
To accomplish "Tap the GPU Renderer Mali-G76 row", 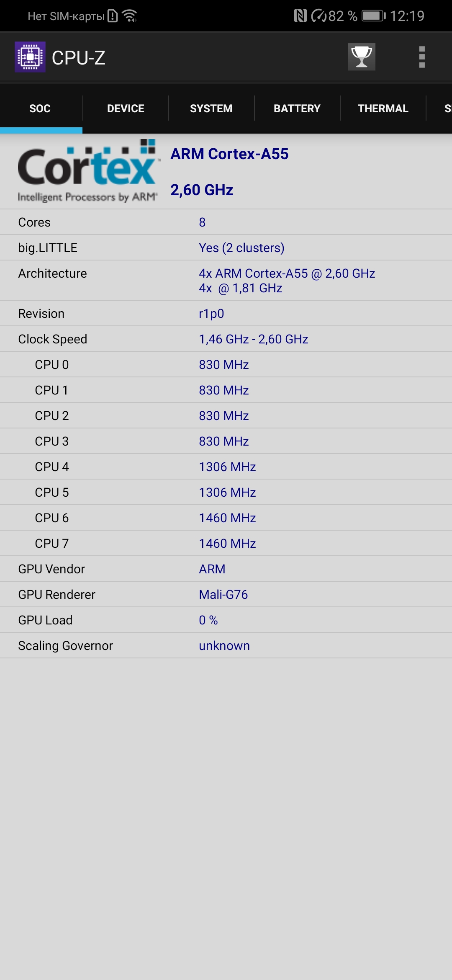I will tap(226, 595).
